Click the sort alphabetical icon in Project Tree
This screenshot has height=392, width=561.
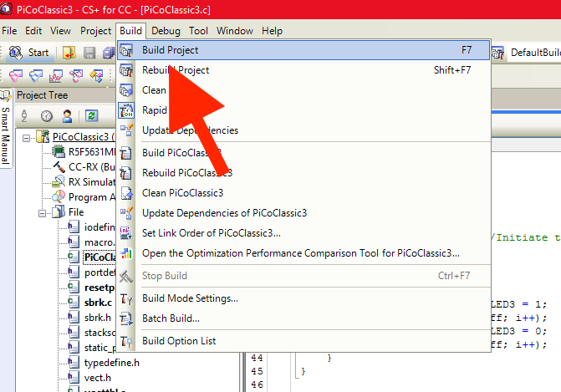coord(24,115)
